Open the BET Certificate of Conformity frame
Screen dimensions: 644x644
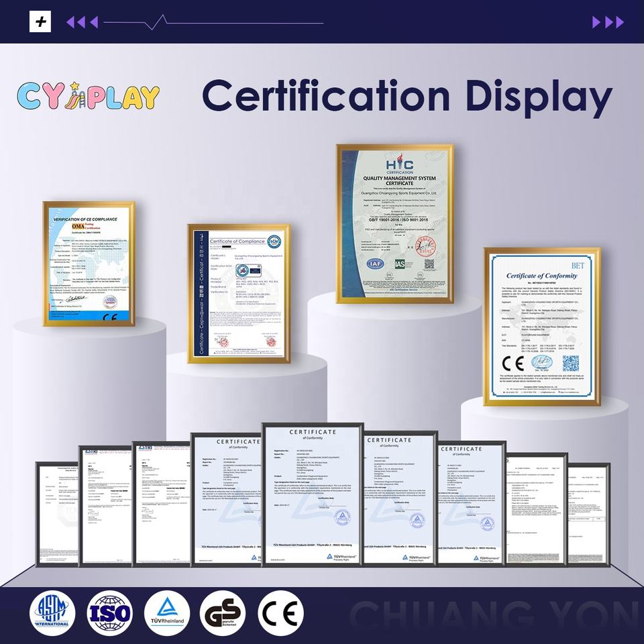tap(542, 327)
